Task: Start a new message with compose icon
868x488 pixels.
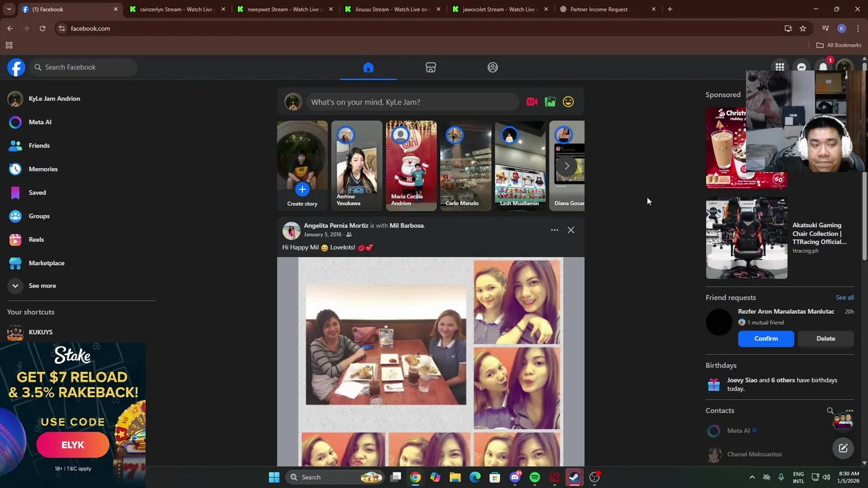Action: (843, 448)
